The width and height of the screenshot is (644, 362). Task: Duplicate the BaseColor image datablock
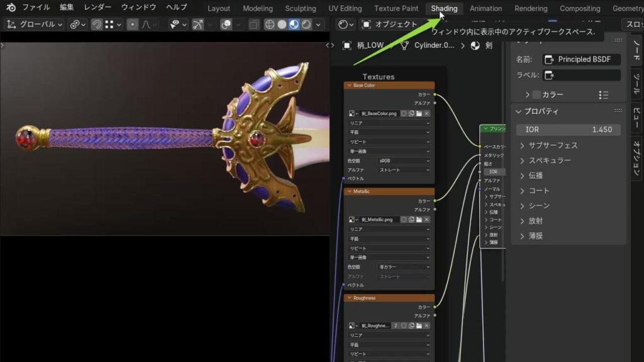[411, 113]
